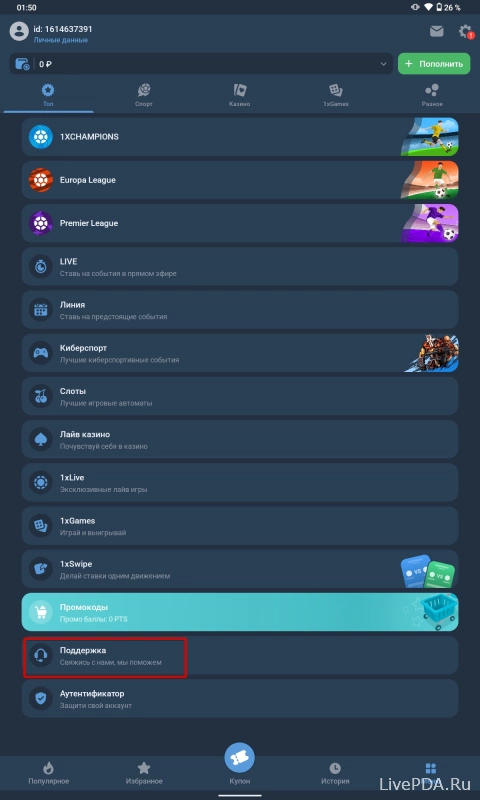Open settings gear with alert badge

[x=465, y=32]
